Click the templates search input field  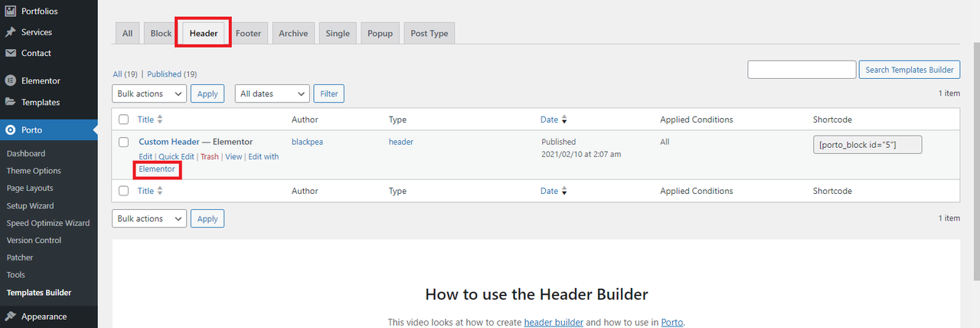point(802,70)
